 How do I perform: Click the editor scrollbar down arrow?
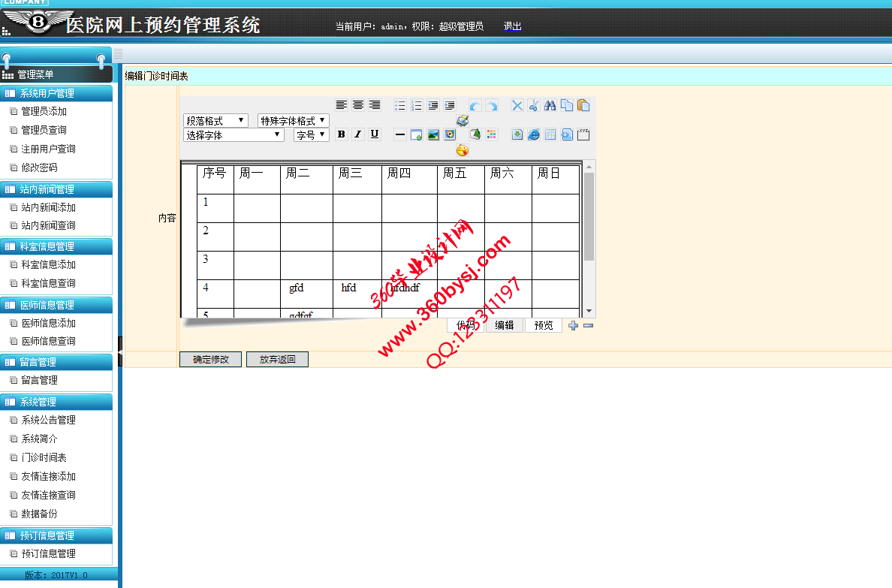tap(589, 311)
